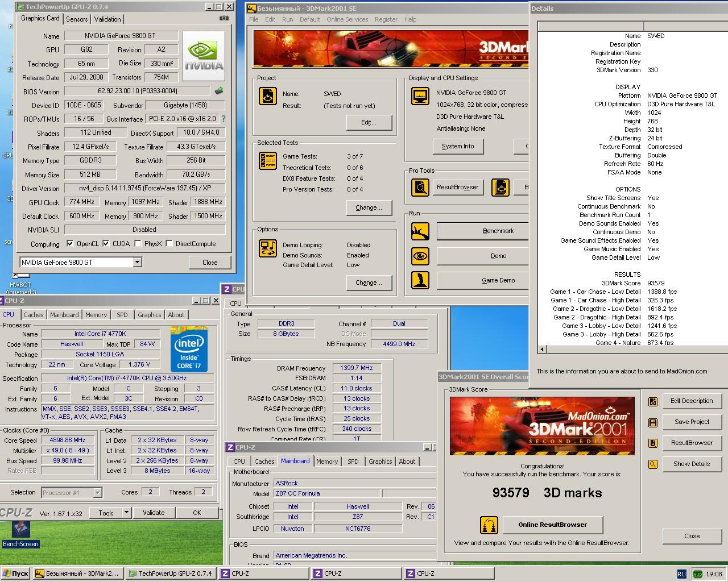Viewport: 728px width, 582px height.
Task: Click the Demo eye icon in Run section
Action: pos(420,256)
